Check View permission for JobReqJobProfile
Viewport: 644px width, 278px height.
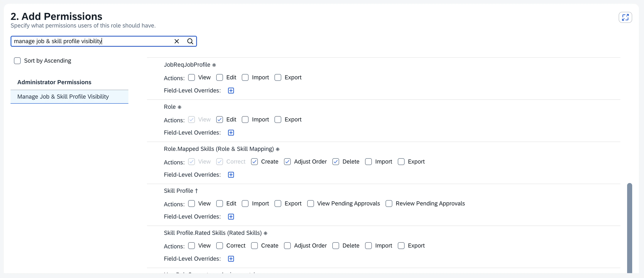click(x=192, y=77)
